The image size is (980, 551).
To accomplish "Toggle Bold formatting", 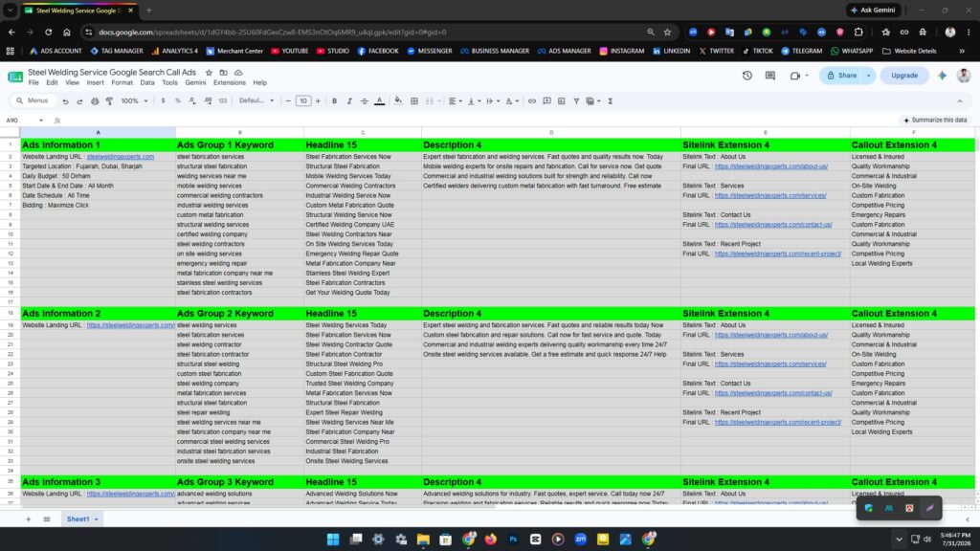I will coord(334,100).
